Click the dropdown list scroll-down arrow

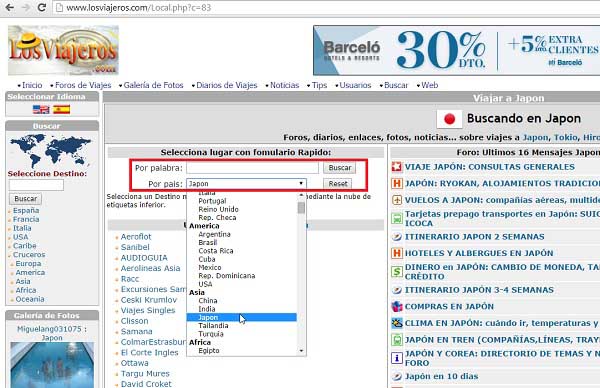(x=302, y=351)
